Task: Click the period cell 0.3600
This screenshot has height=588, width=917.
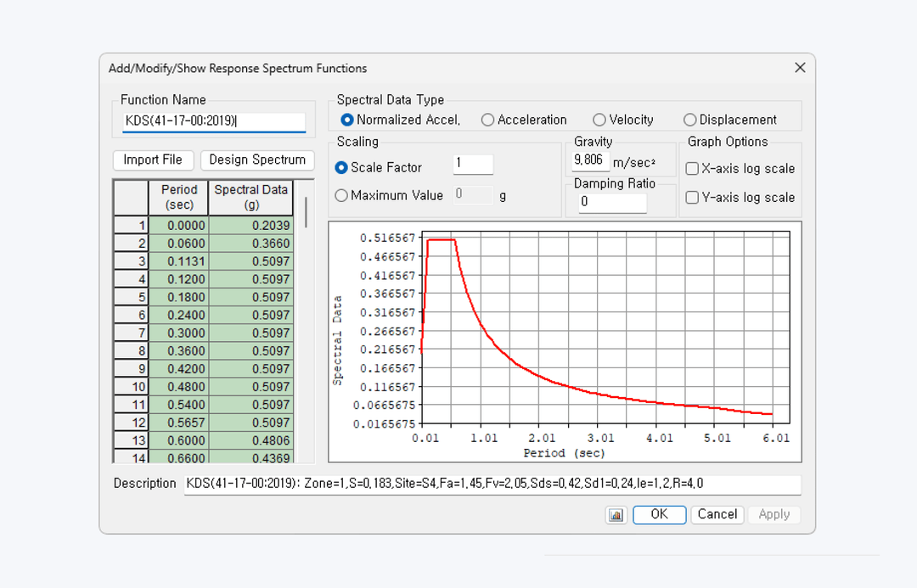Action: tap(179, 351)
